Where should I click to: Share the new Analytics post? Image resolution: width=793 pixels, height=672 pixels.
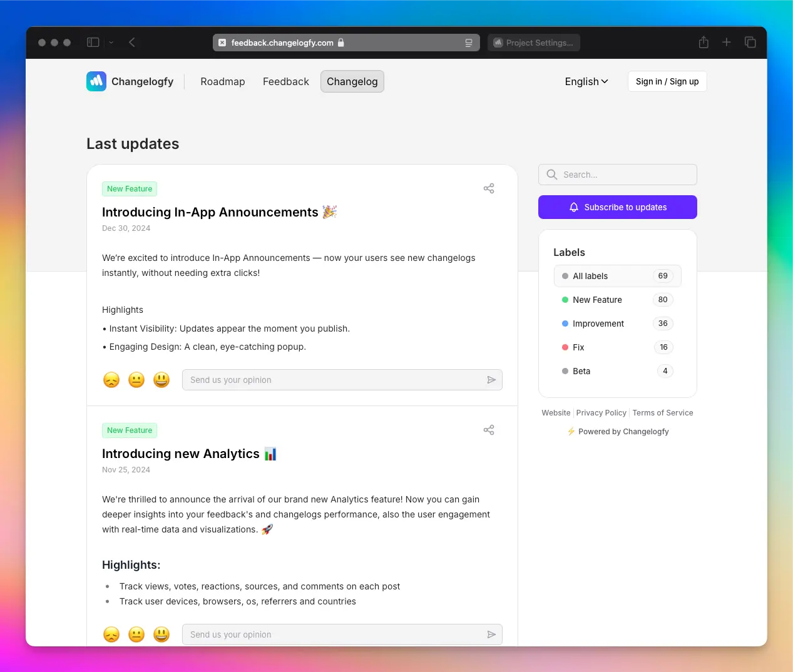pyautogui.click(x=489, y=430)
